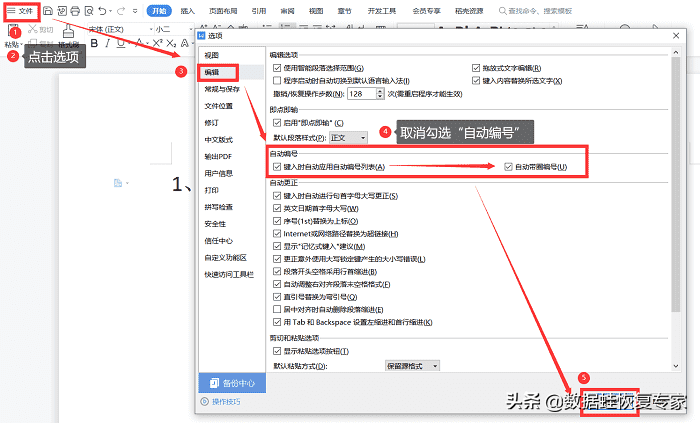Click the 查找命令、搜索模板 search box
The height and width of the screenshot is (423, 700).
click(535, 11)
